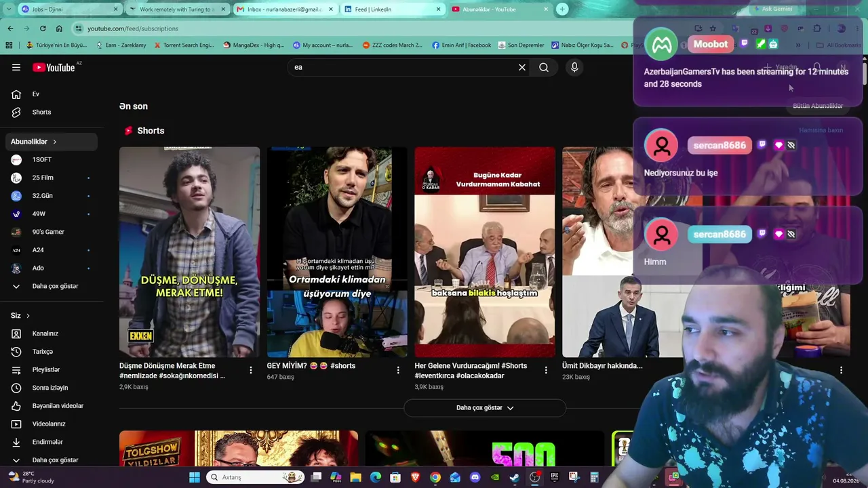Screen dimensions: 868x488
Task: Open the 32.Gün channel subscription
Action: pyautogui.click(x=52, y=196)
